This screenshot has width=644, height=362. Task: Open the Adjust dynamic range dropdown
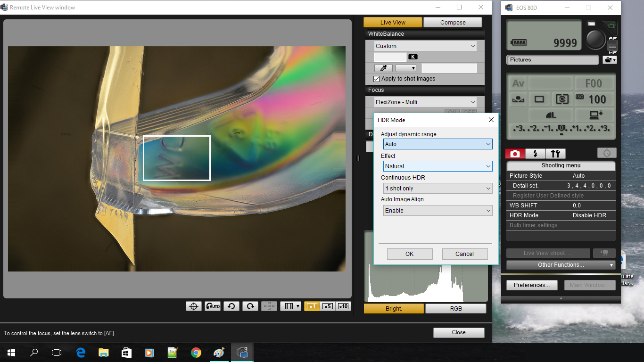point(438,144)
